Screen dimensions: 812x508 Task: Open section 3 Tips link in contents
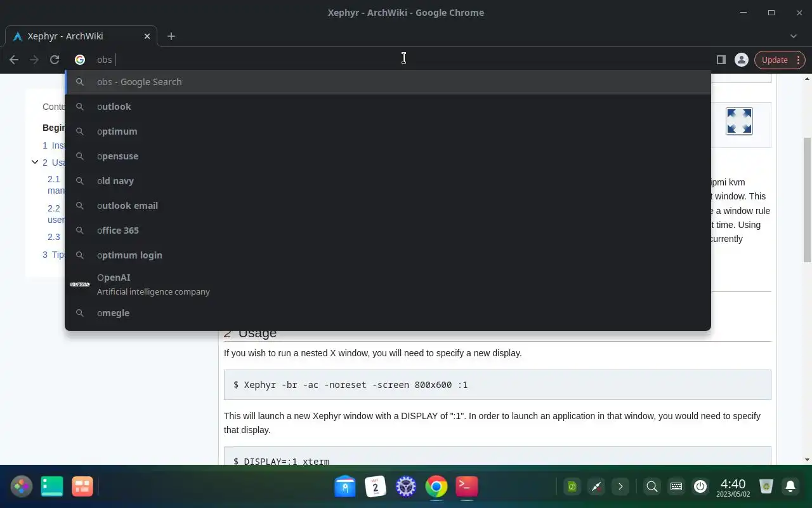tap(53, 255)
